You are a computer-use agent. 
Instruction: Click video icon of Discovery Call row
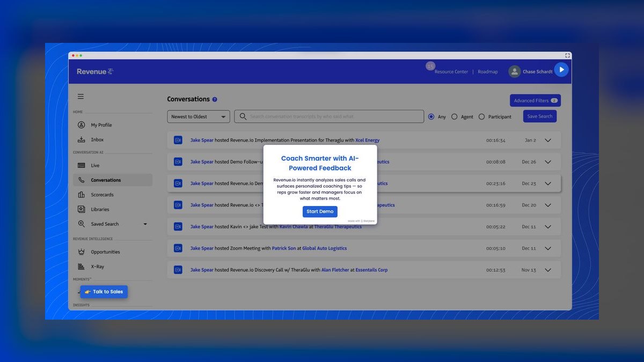(x=178, y=270)
